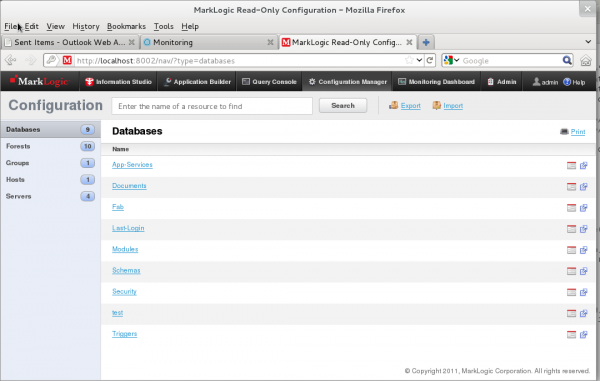Open the Firefox Help menu
600x381 pixels.
[x=190, y=26]
